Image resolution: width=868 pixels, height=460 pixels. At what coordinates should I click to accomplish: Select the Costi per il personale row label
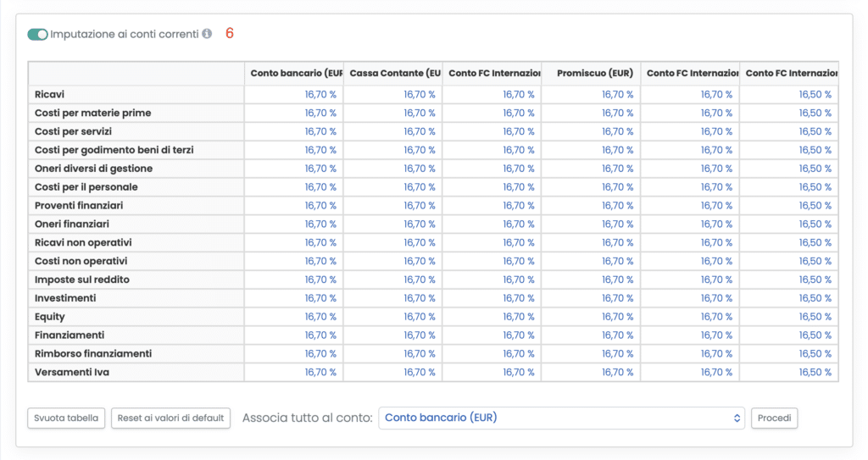coord(86,187)
